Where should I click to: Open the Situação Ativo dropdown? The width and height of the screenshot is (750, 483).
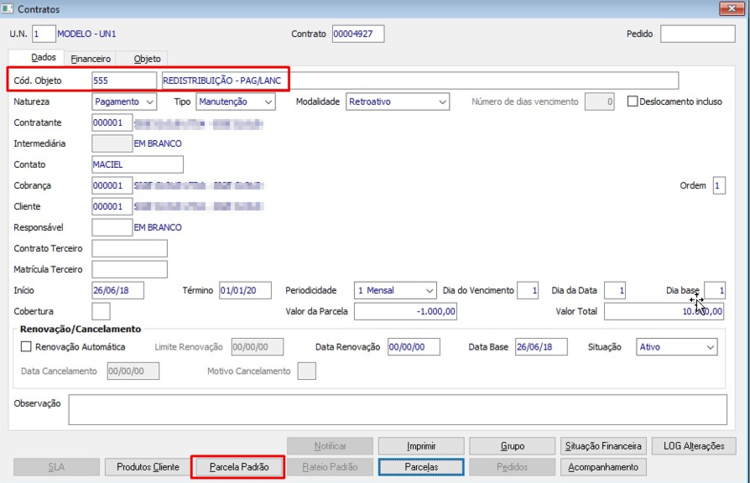[x=677, y=347]
